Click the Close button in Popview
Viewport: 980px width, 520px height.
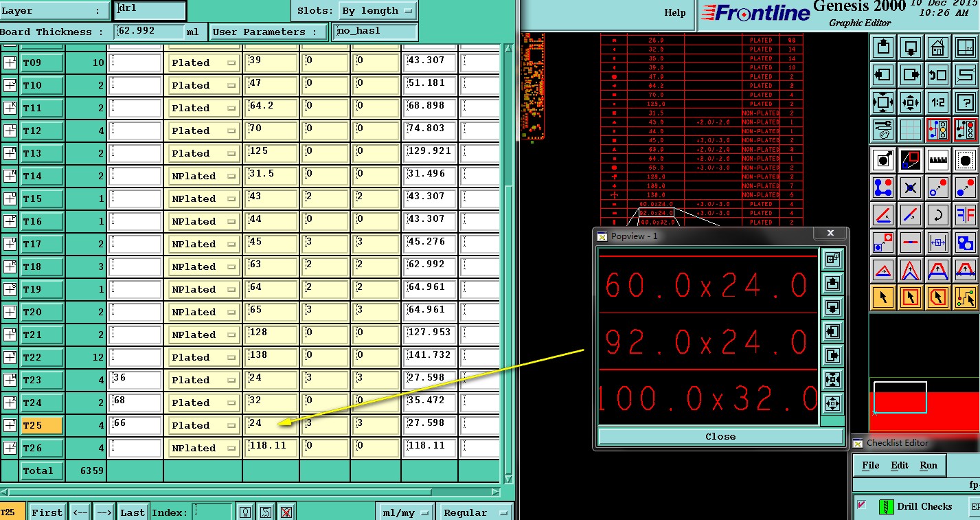[720, 436]
